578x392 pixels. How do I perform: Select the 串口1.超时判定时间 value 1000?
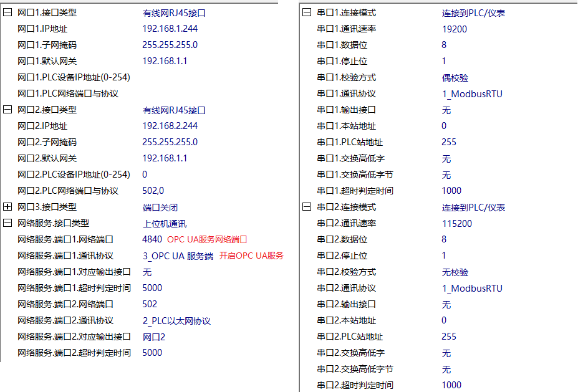pyautogui.click(x=451, y=191)
